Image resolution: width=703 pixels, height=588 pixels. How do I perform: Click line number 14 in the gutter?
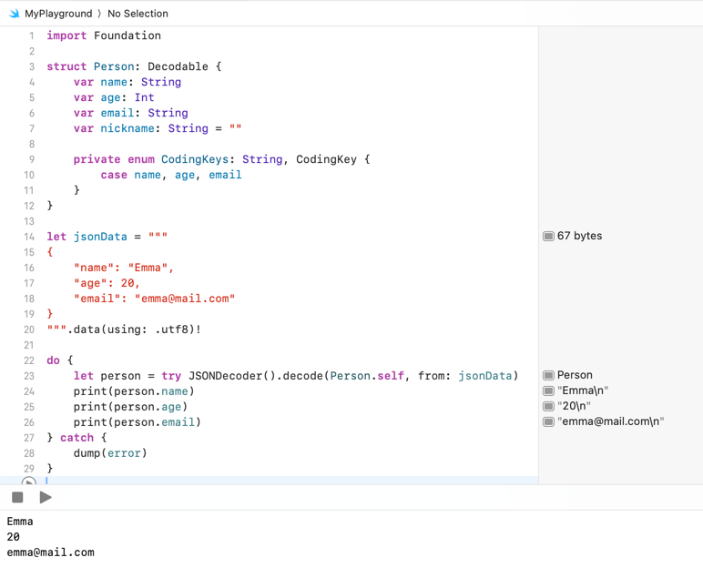pos(29,237)
